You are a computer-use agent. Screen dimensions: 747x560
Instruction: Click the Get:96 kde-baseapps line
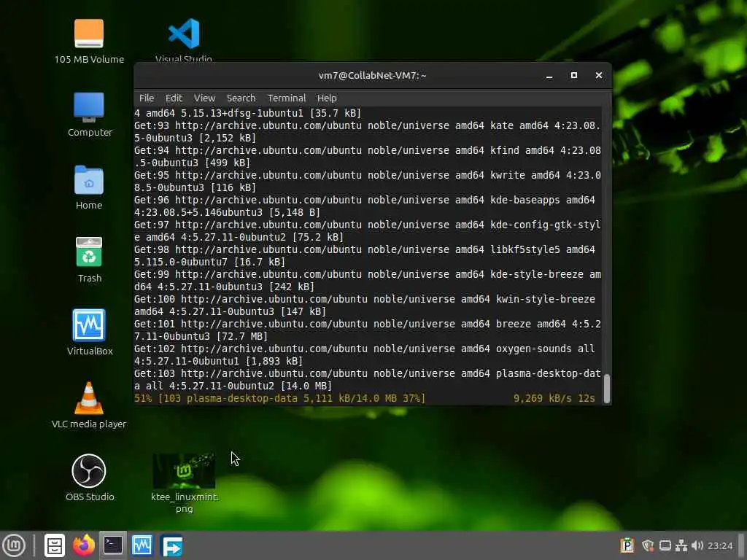pyautogui.click(x=365, y=206)
